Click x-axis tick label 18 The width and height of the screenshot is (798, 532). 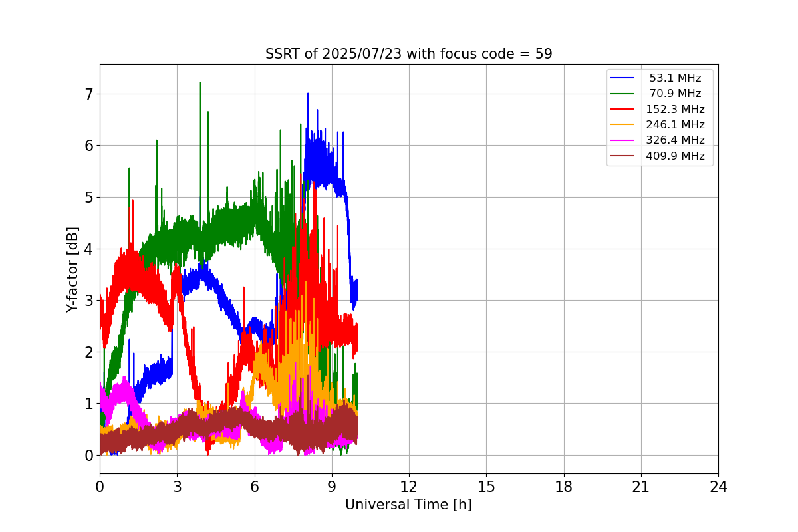coord(564,487)
